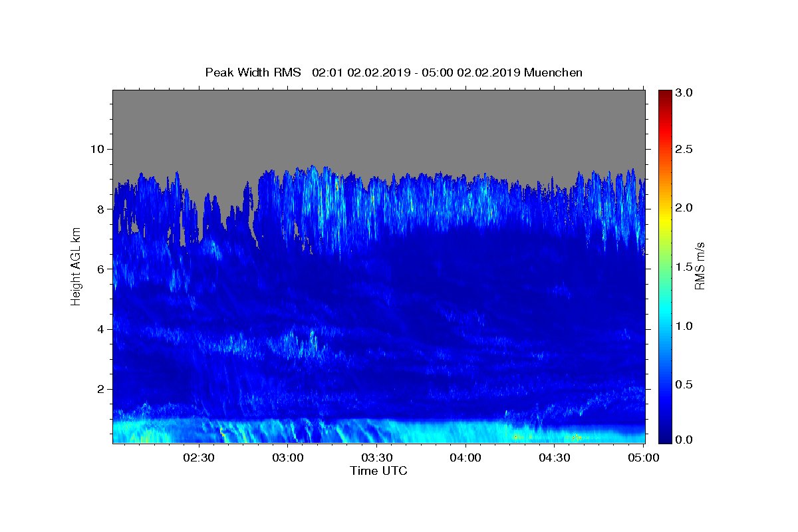Click the colorbar value 1.0

pyautogui.click(x=684, y=326)
